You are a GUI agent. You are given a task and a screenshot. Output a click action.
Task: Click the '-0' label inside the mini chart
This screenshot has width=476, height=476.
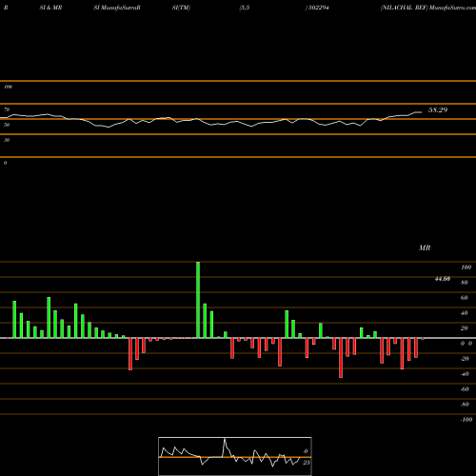coord(306,451)
